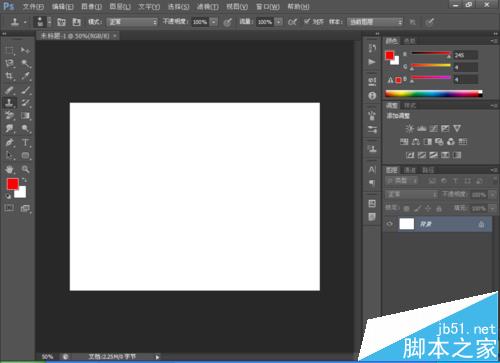The width and height of the screenshot is (500, 363).
Task: Open the blend mode dropdown in options bar
Action: (132, 22)
